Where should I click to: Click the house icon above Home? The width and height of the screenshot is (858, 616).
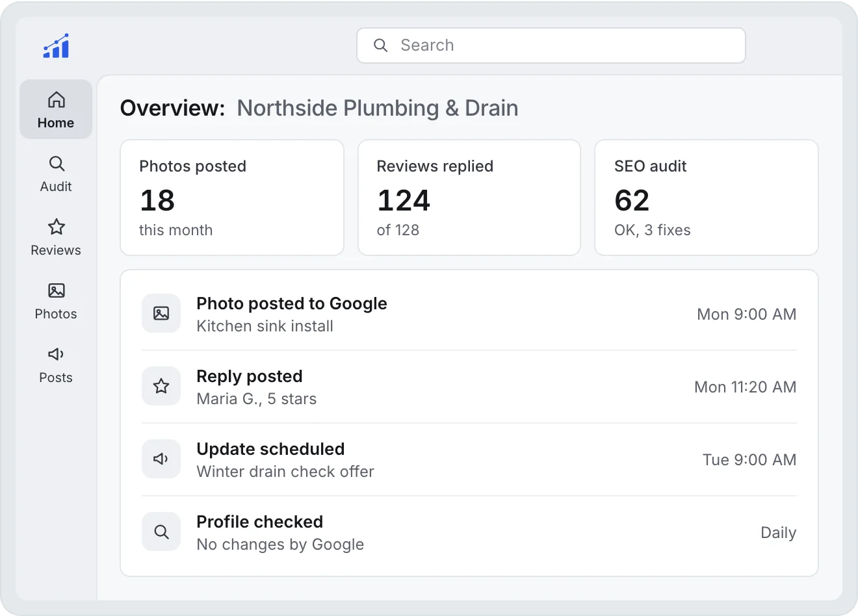click(57, 99)
